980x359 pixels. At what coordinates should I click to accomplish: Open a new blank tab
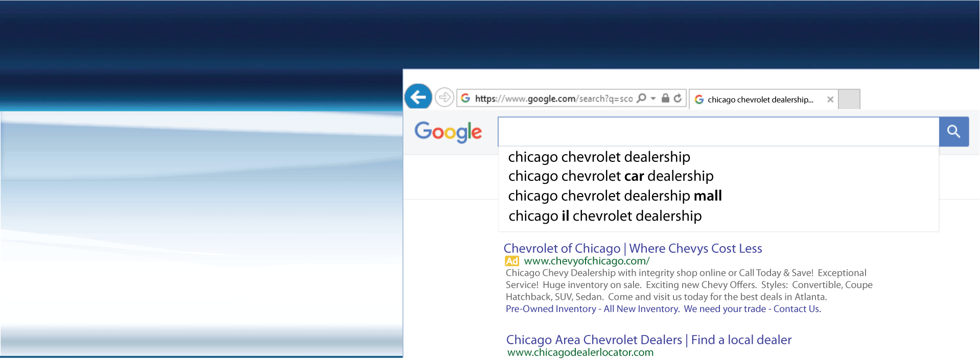tap(849, 99)
